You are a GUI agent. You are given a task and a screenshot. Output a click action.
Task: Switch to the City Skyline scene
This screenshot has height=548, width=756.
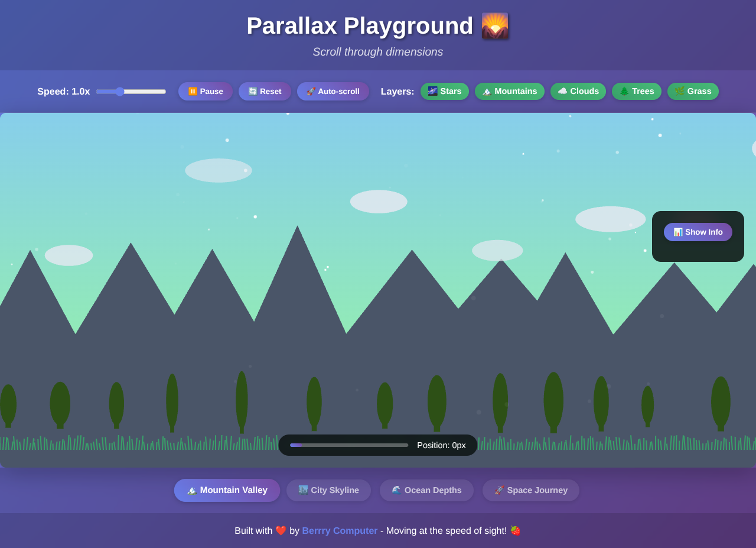click(x=328, y=490)
